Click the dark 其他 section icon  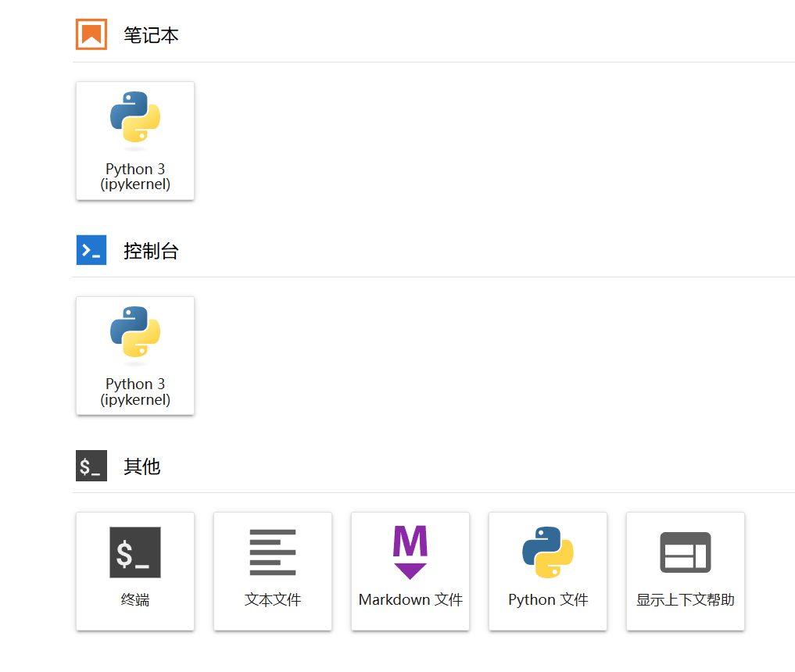coord(91,465)
